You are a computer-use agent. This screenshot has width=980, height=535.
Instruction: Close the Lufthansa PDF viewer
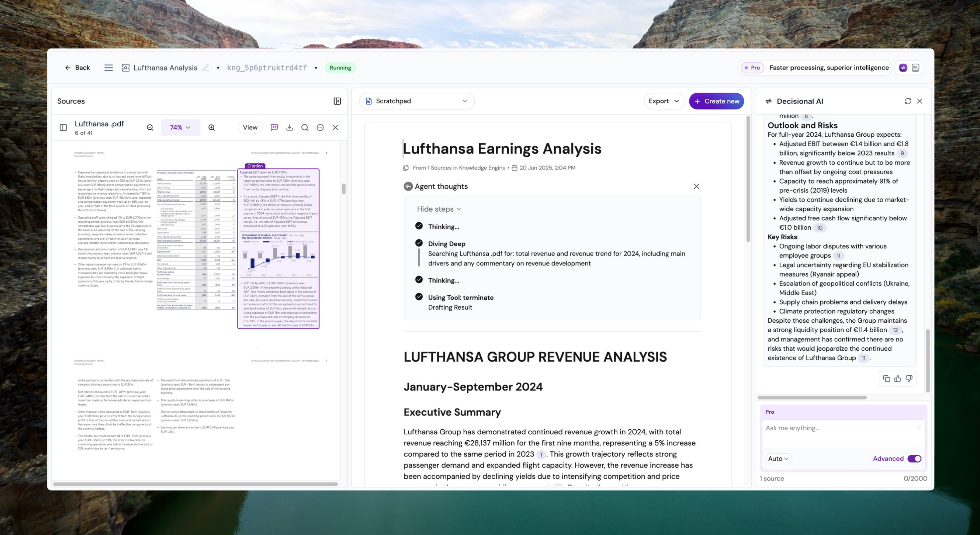(336, 127)
